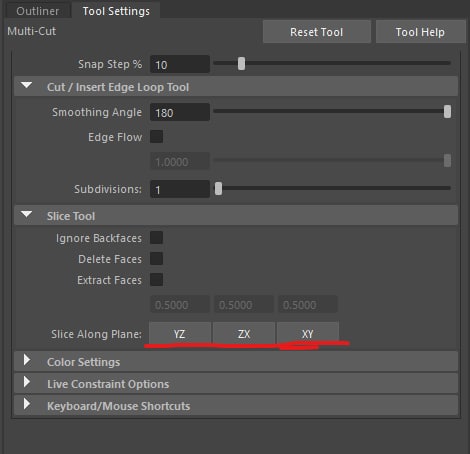Slice along the YZ plane
470x454 pixels.
click(x=180, y=334)
